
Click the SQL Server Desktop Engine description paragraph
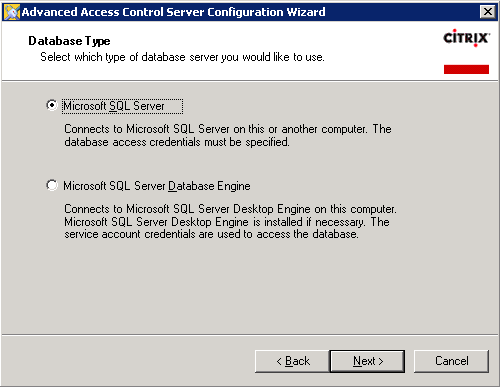pos(230,222)
